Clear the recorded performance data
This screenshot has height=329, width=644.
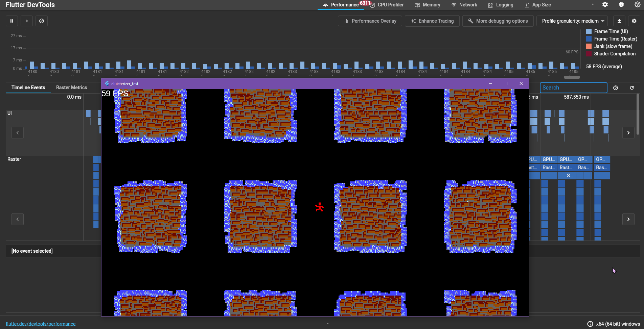click(42, 21)
